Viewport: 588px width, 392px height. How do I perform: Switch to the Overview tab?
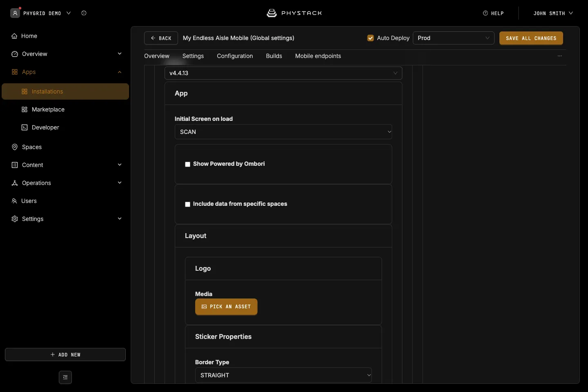click(x=157, y=56)
